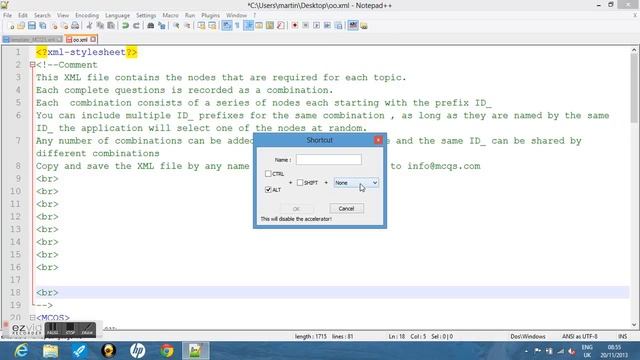Click the Close document toolbar icon
Viewport: 640px width, 360px height.
tap(54, 26)
